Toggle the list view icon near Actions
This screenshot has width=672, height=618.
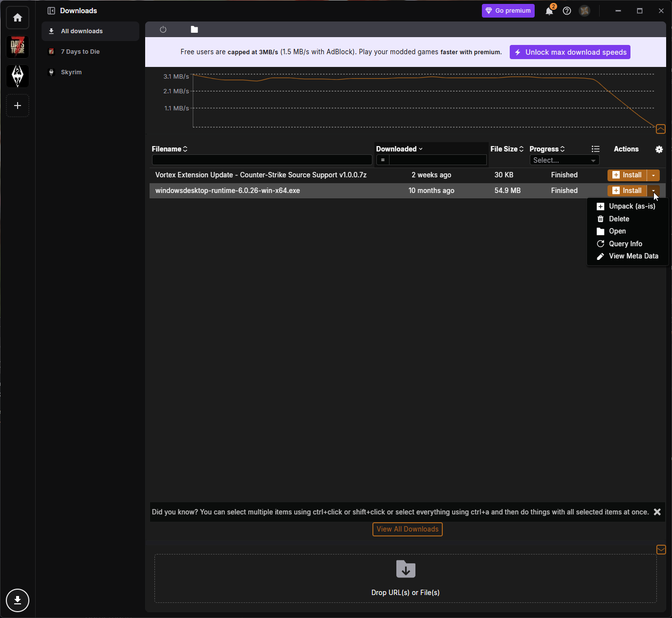595,149
